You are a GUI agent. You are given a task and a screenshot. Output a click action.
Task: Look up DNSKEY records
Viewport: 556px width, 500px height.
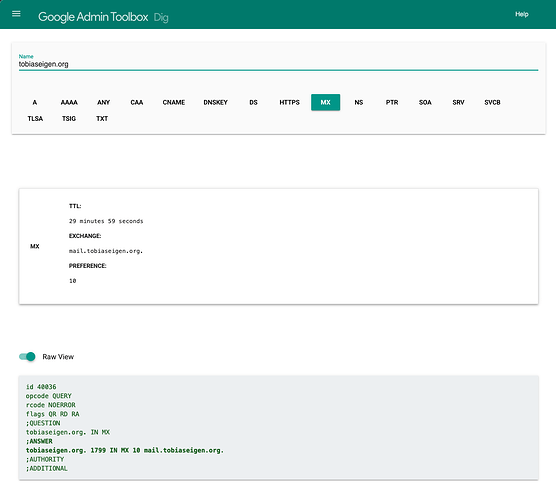click(x=215, y=102)
